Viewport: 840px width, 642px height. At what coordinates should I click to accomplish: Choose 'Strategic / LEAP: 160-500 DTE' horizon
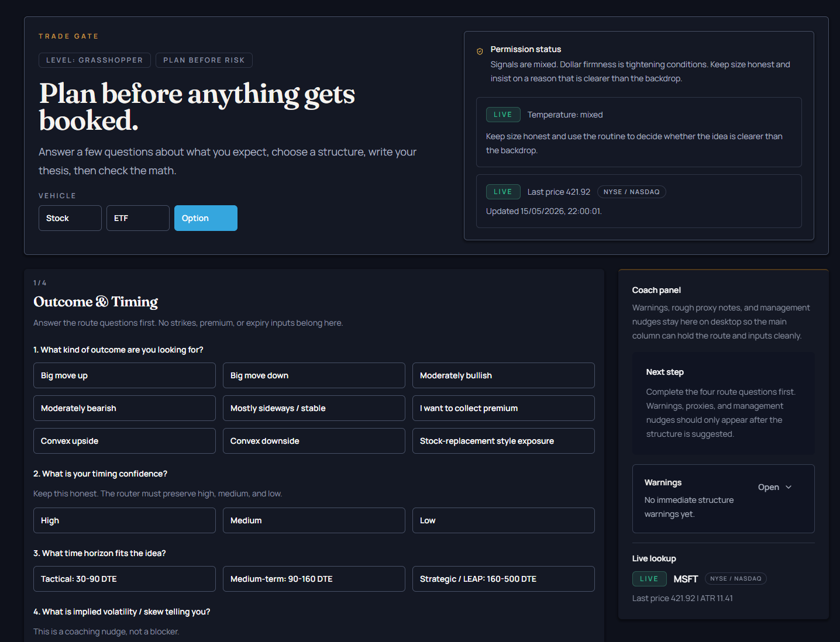504,579
